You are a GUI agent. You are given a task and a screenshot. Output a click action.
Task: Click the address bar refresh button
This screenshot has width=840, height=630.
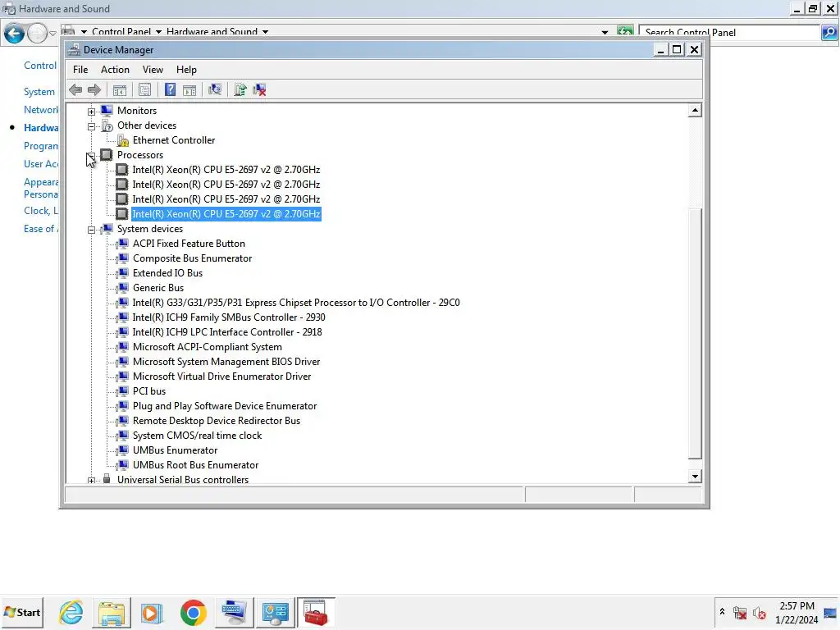tap(624, 32)
